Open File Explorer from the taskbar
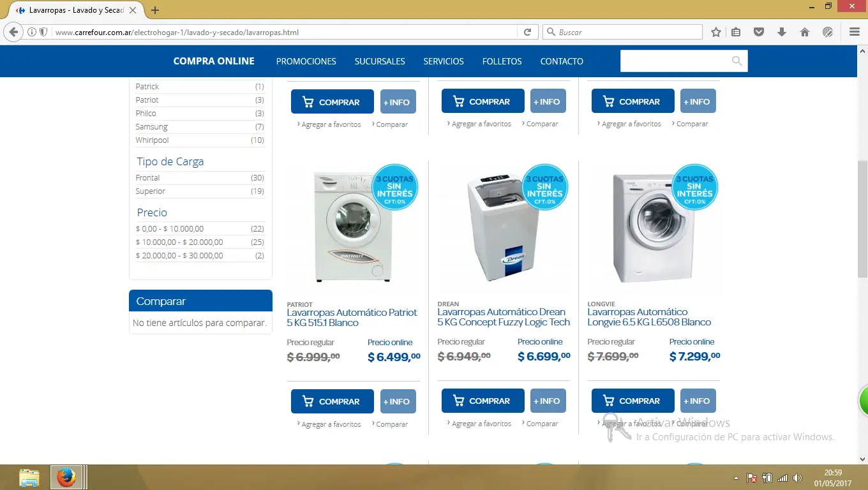 click(x=29, y=477)
